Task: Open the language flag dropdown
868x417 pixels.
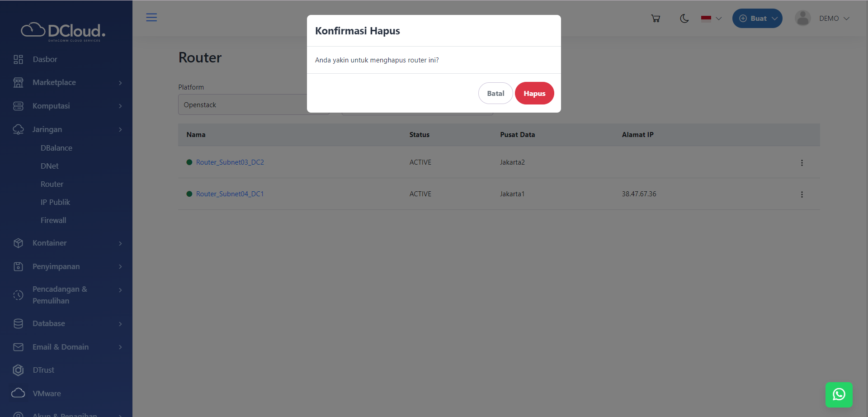Action: click(x=711, y=19)
